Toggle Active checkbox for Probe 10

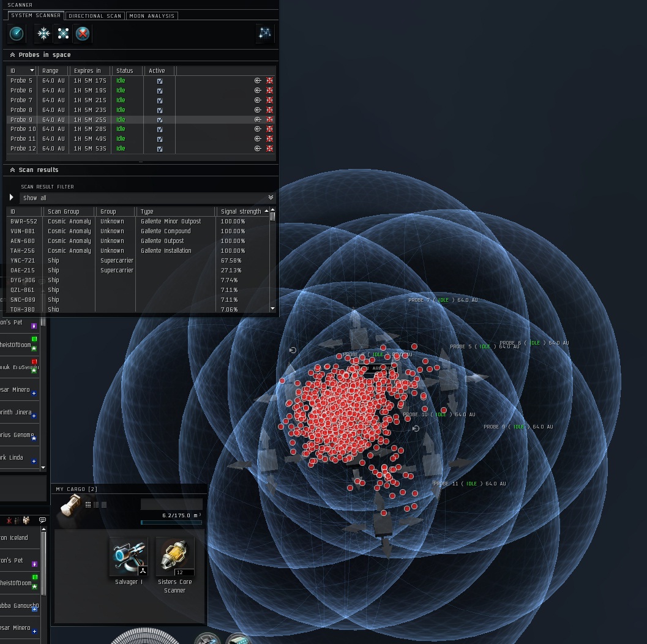point(160,130)
